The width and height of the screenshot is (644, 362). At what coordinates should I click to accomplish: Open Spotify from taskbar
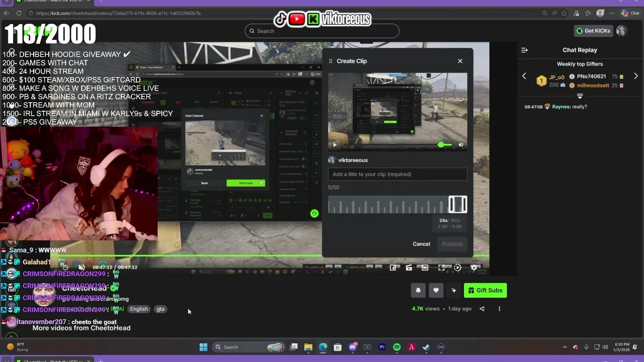click(396, 347)
